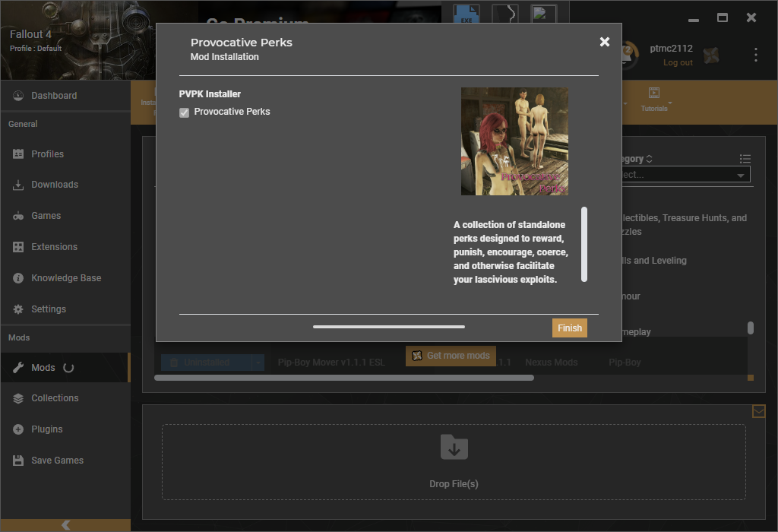778x532 pixels.
Task: Click the mods list horizontal scrollbar
Action: [x=344, y=378]
